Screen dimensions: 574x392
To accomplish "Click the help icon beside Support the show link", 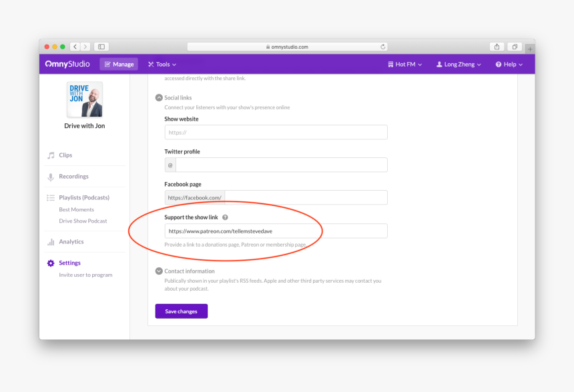I will [x=226, y=217].
